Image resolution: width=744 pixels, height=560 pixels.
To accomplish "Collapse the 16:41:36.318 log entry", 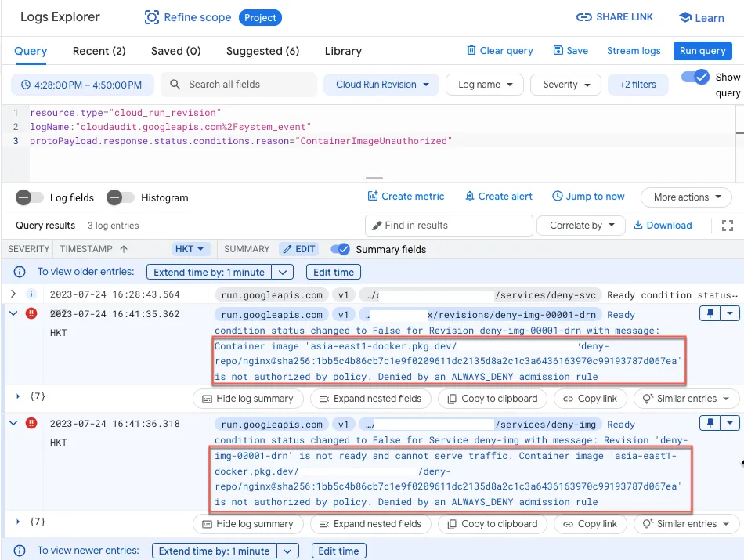I will coord(13,423).
